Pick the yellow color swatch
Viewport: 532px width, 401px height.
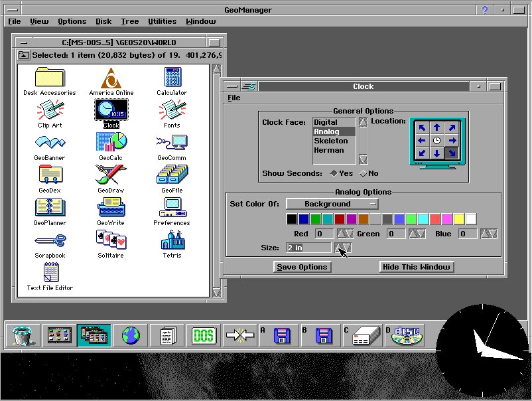[x=459, y=219]
